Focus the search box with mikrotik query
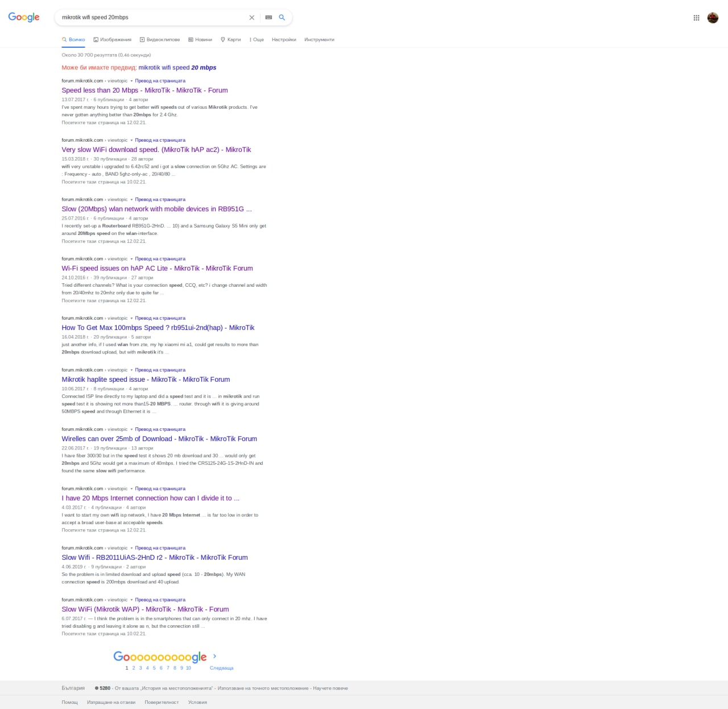728x709 pixels. pos(152,18)
